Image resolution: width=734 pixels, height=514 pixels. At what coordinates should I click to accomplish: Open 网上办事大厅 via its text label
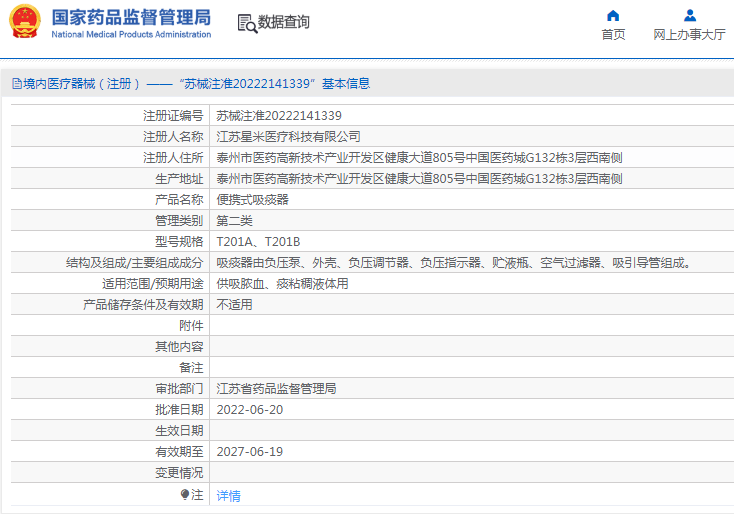689,34
